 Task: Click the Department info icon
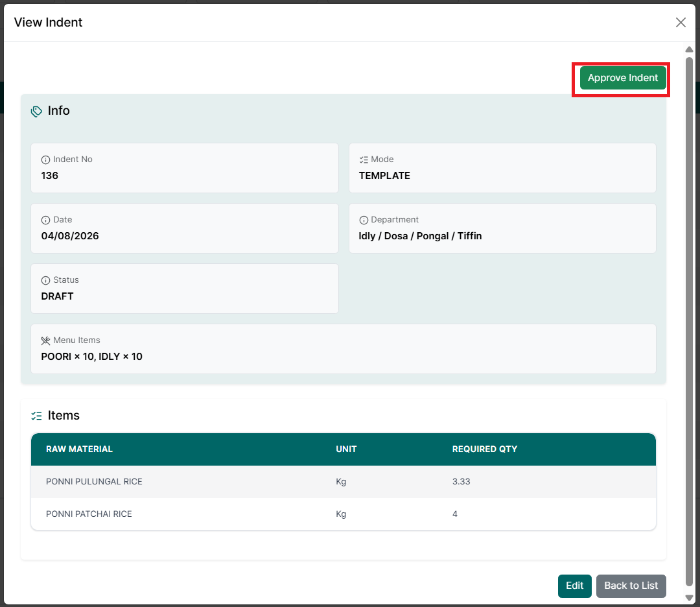[364, 220]
